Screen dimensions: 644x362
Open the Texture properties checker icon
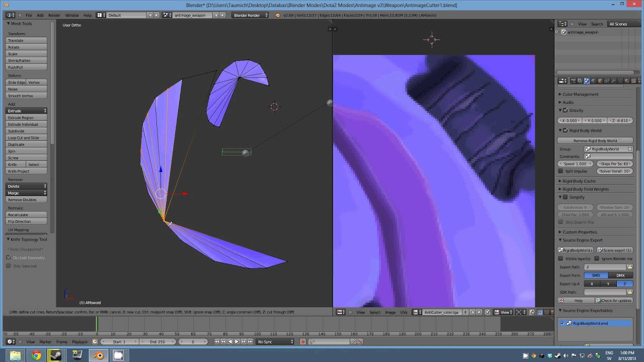click(x=633, y=80)
